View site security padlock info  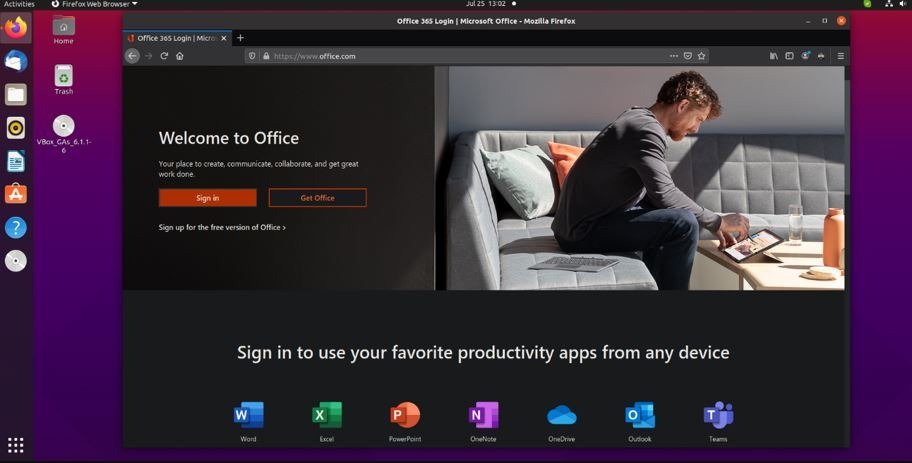tap(266, 56)
